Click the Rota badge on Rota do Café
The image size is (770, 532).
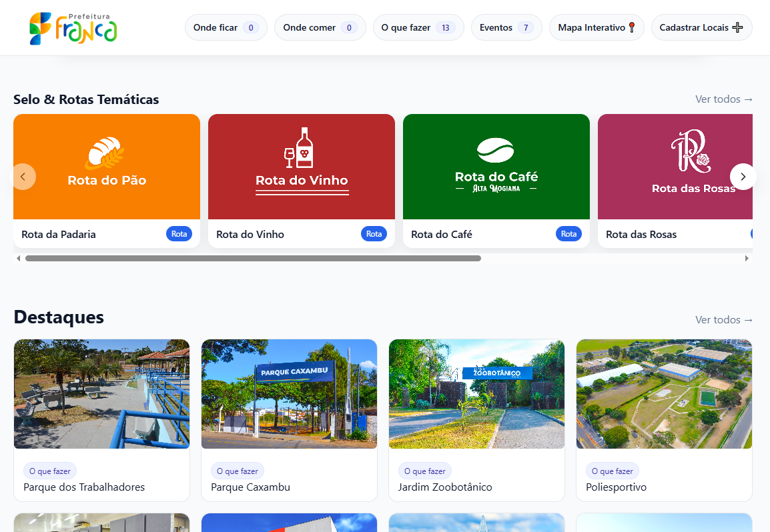coord(568,234)
